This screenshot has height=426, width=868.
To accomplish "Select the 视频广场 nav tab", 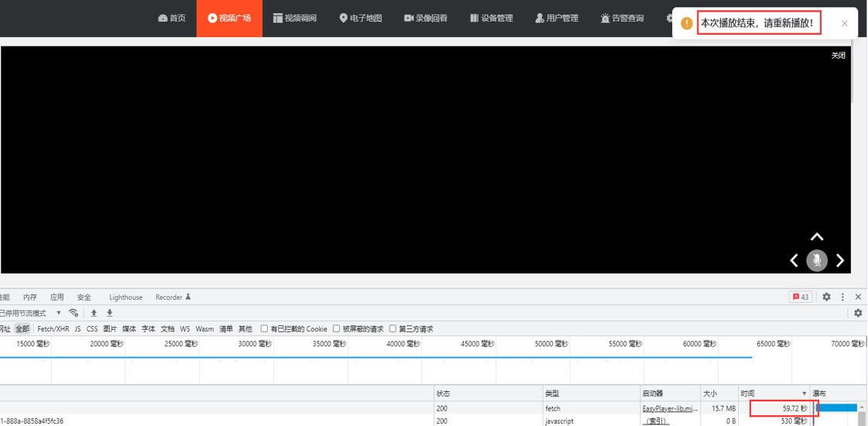I will (x=229, y=19).
